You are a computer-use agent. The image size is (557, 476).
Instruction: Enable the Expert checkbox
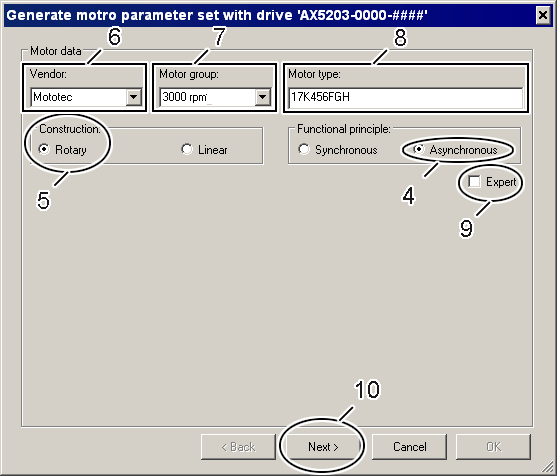coord(474,182)
